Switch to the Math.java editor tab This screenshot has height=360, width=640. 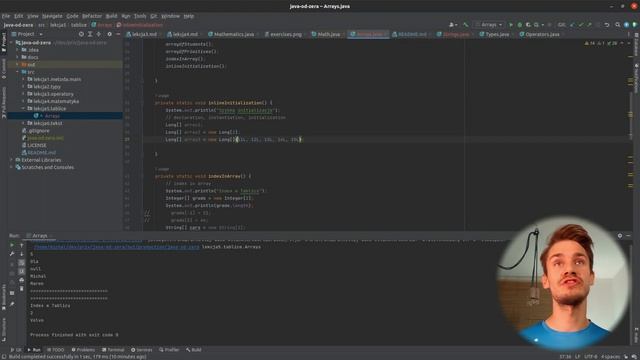click(326, 34)
